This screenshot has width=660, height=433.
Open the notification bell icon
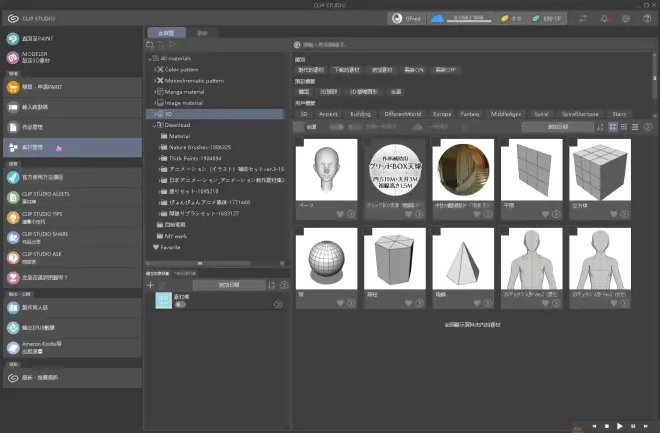[x=604, y=19]
